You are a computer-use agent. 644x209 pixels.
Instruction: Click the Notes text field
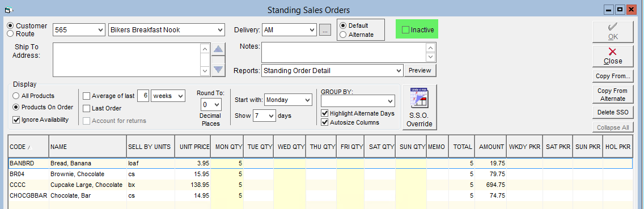(x=345, y=52)
